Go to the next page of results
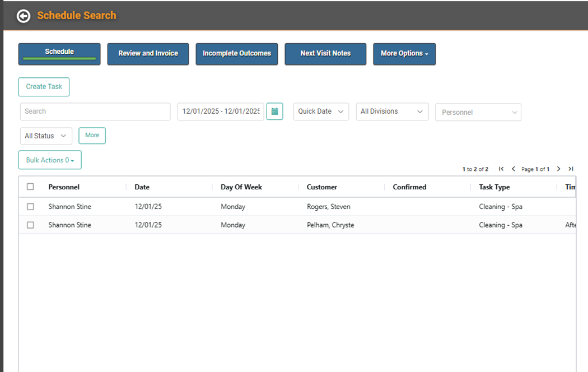 point(558,169)
